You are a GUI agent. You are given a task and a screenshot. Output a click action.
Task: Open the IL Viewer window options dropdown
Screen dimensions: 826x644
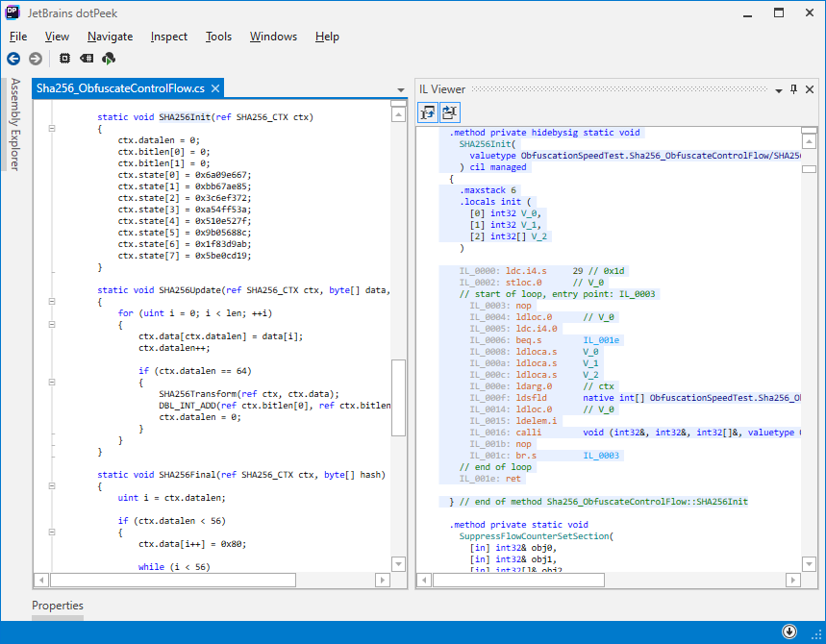click(x=777, y=88)
